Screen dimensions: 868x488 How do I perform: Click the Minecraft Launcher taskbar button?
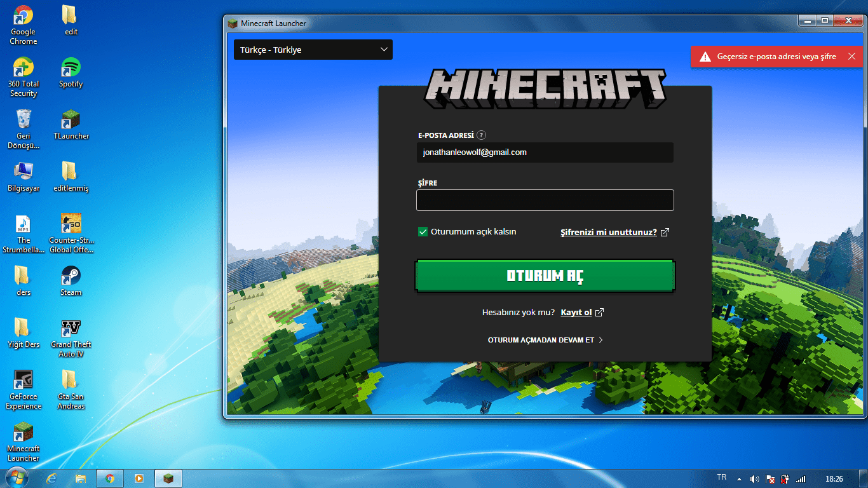pyautogui.click(x=168, y=478)
